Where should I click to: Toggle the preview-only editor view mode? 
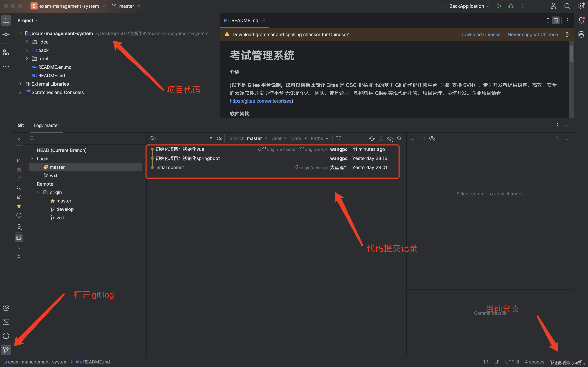(x=556, y=20)
